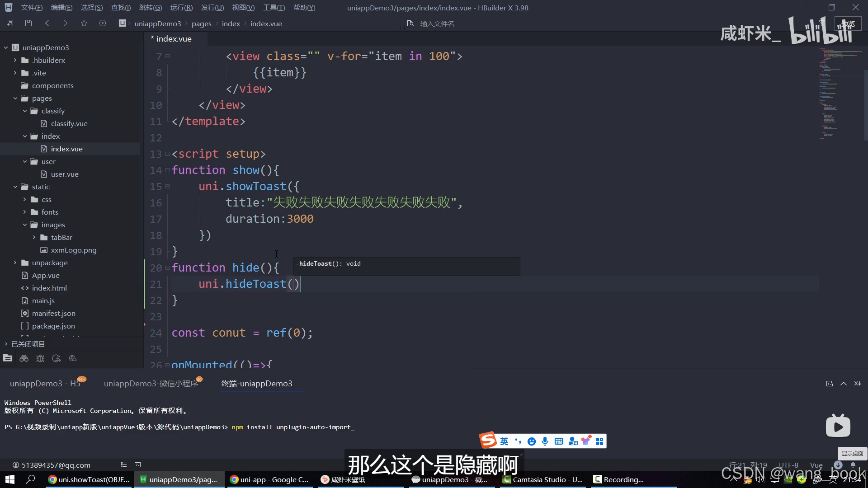The image size is (868, 488).
Task: Click the 显示桌面 show desktop button
Action: pyautogui.click(x=852, y=453)
